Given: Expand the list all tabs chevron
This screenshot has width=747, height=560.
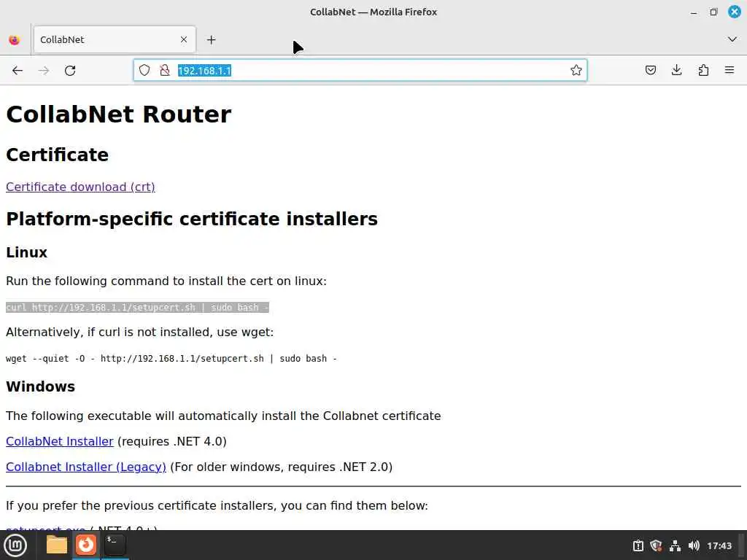Looking at the screenshot, I should (732, 39).
